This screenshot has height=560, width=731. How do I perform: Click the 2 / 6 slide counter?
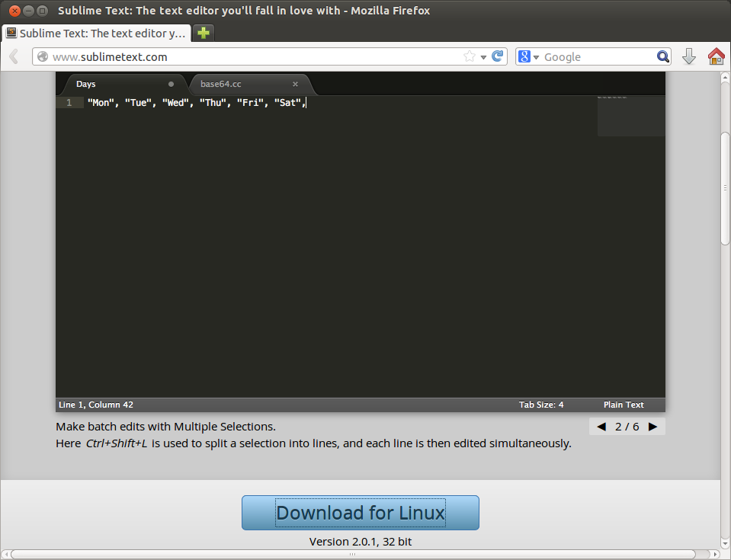(627, 427)
